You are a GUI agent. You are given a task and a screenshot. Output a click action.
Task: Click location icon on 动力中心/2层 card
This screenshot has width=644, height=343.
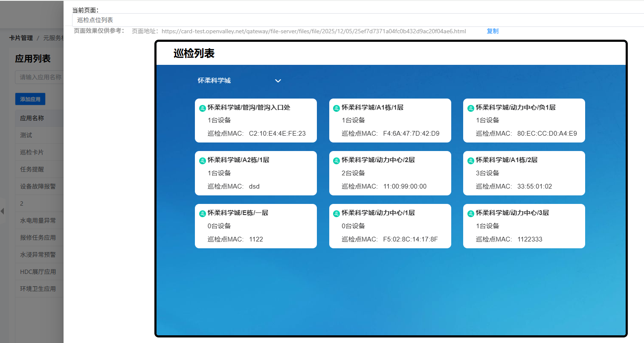point(337,161)
